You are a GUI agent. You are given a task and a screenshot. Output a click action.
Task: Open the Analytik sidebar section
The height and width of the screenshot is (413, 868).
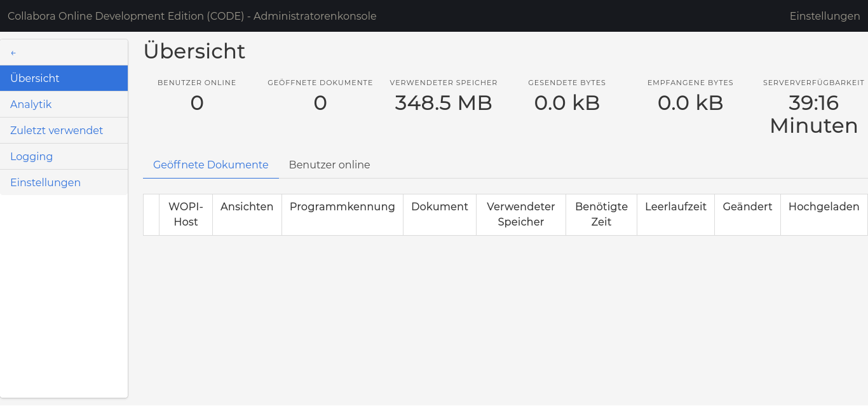click(x=31, y=104)
